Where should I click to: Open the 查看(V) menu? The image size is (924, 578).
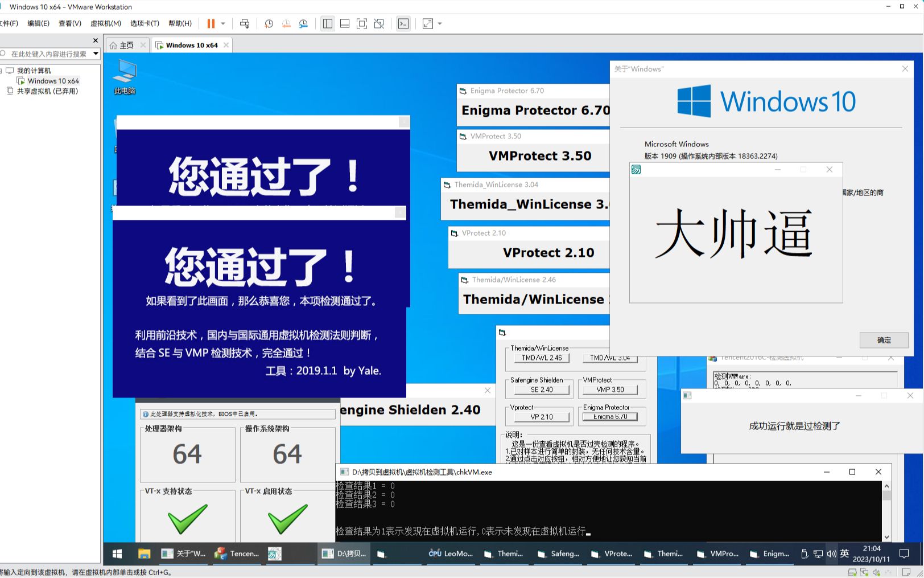point(70,23)
